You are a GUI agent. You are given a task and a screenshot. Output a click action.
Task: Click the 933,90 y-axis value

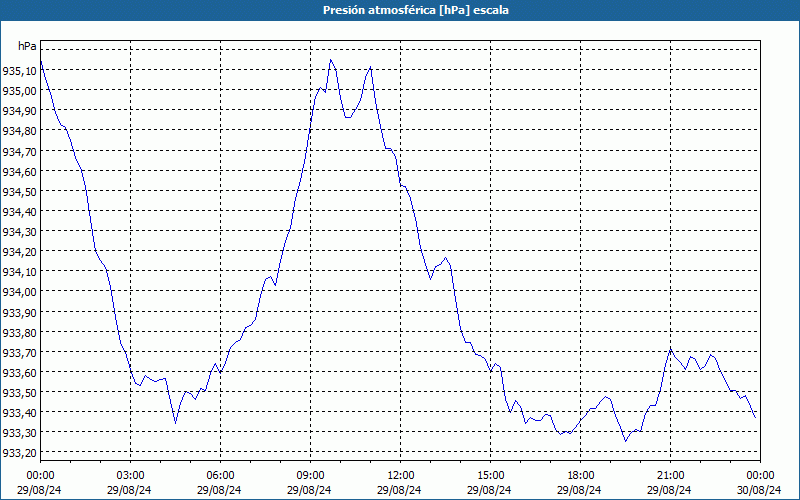click(x=19, y=312)
